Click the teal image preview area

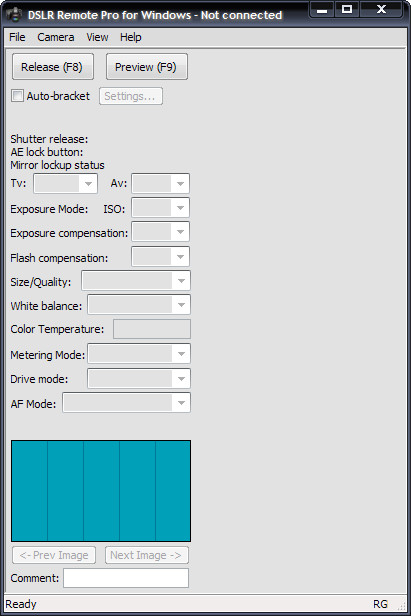[x=101, y=491]
